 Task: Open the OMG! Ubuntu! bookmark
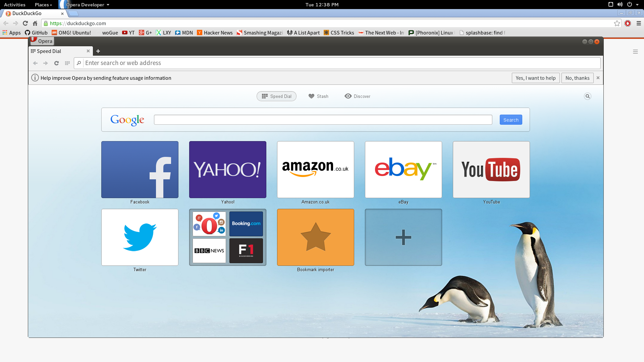pos(71,33)
